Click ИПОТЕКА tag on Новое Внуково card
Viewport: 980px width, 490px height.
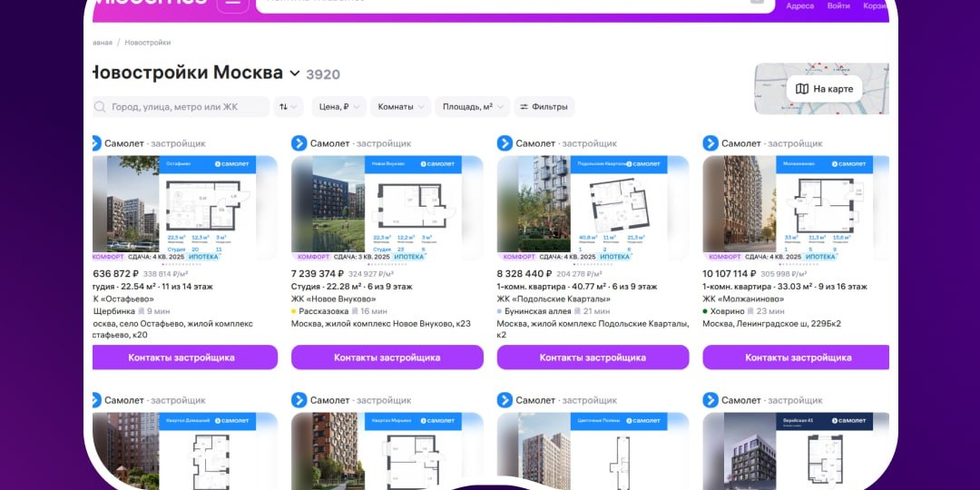point(409,257)
